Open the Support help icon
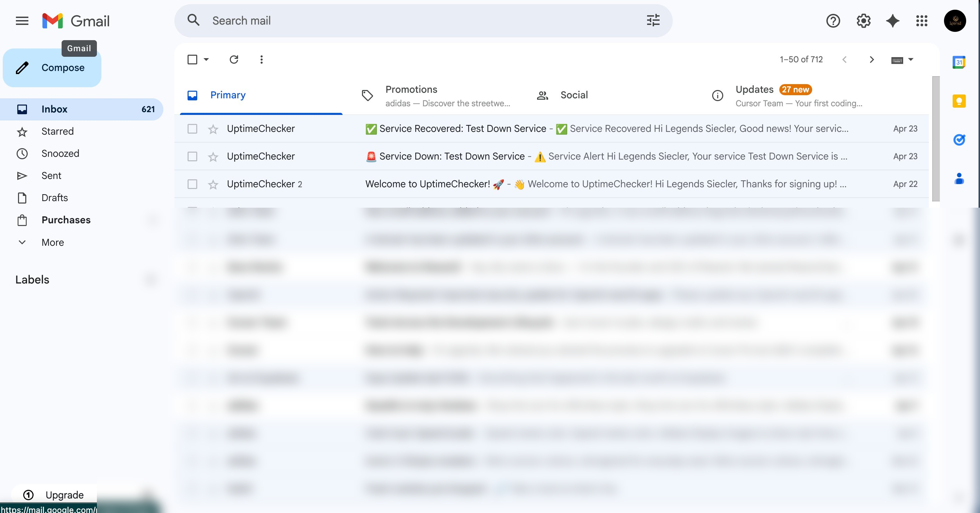Screen dimensions: 980x513 [833, 20]
